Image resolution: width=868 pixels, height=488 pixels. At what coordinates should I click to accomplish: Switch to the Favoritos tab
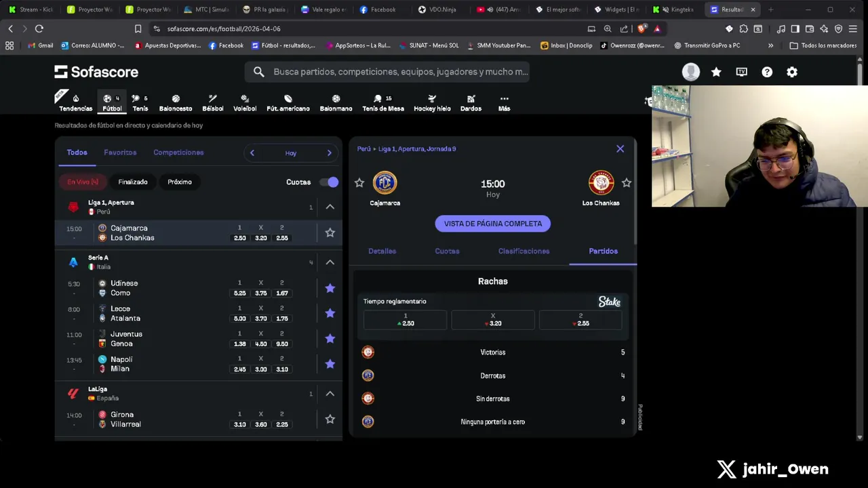point(120,152)
